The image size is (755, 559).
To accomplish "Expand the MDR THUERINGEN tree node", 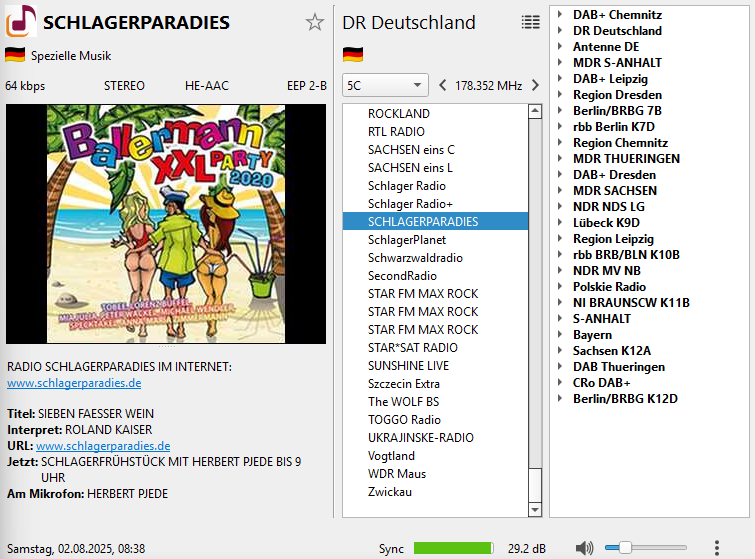I will (560, 159).
